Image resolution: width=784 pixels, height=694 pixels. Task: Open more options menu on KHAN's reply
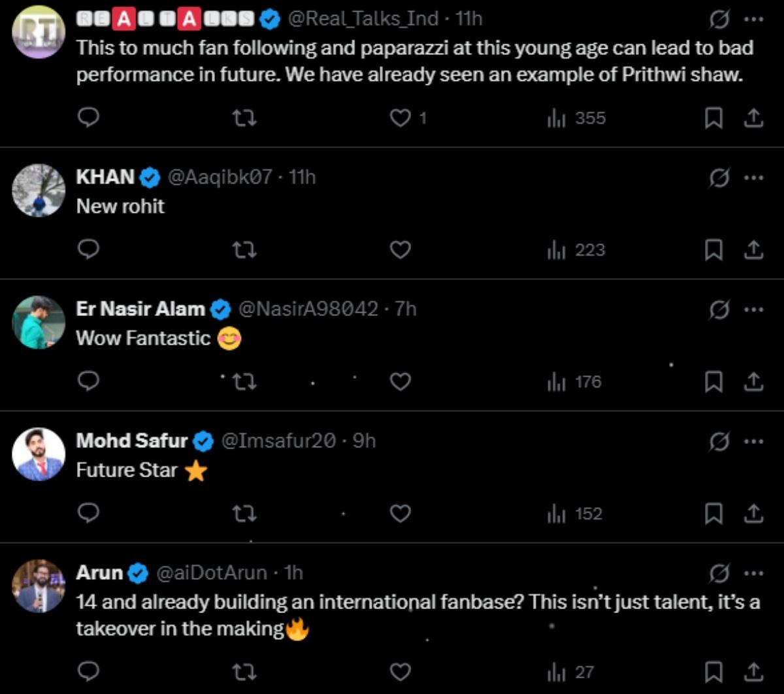coord(753,178)
